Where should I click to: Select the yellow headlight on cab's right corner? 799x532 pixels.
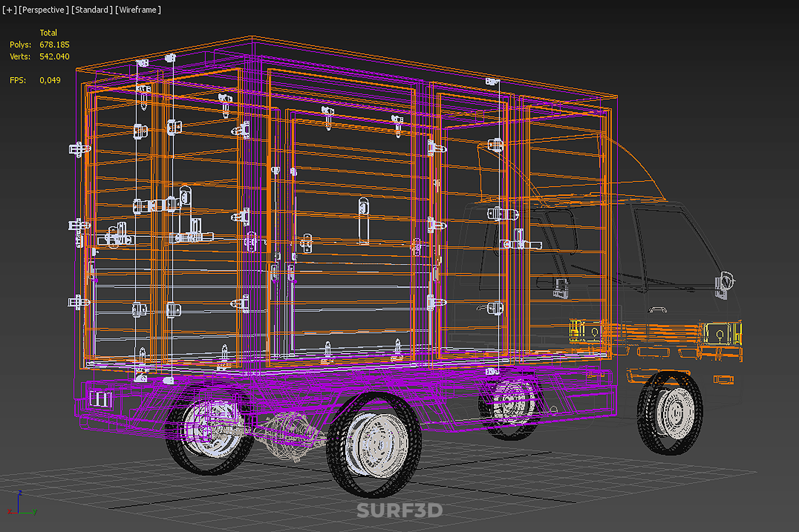pos(720,333)
